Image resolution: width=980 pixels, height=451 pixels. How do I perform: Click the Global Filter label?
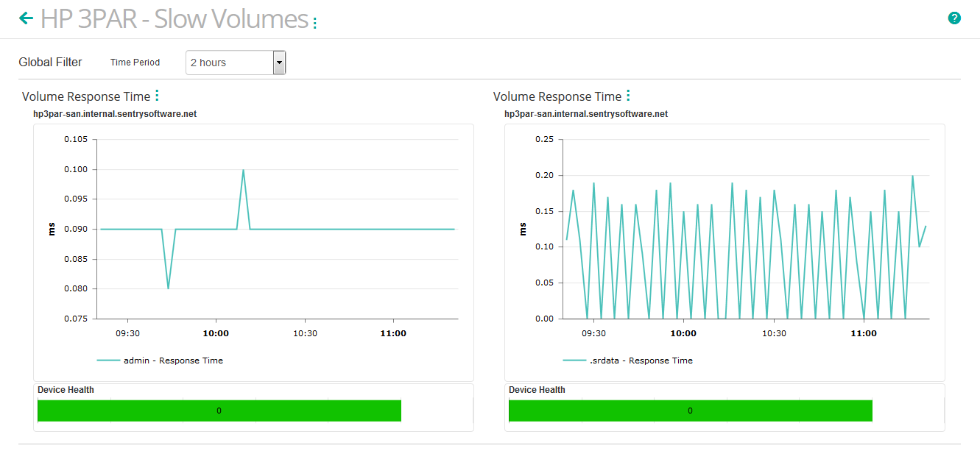pyautogui.click(x=49, y=63)
